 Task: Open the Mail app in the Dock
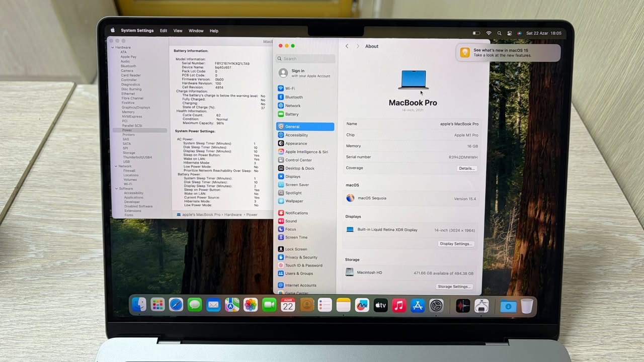[x=213, y=304]
